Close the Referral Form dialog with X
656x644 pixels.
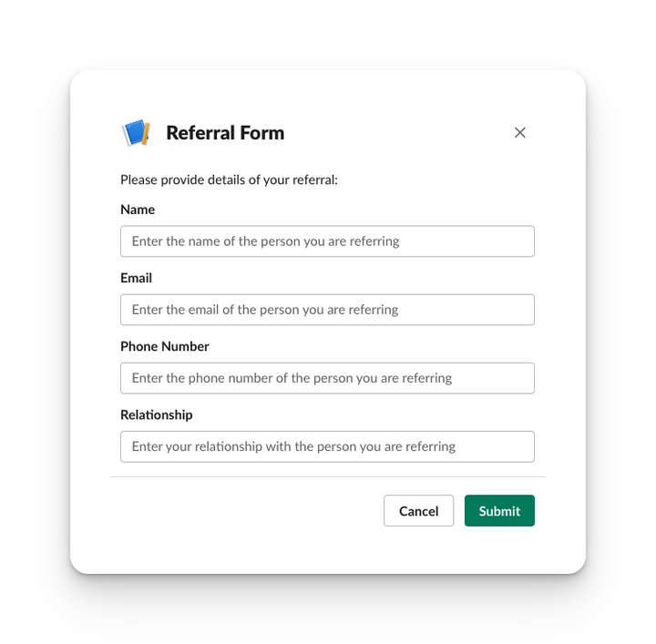coord(520,133)
